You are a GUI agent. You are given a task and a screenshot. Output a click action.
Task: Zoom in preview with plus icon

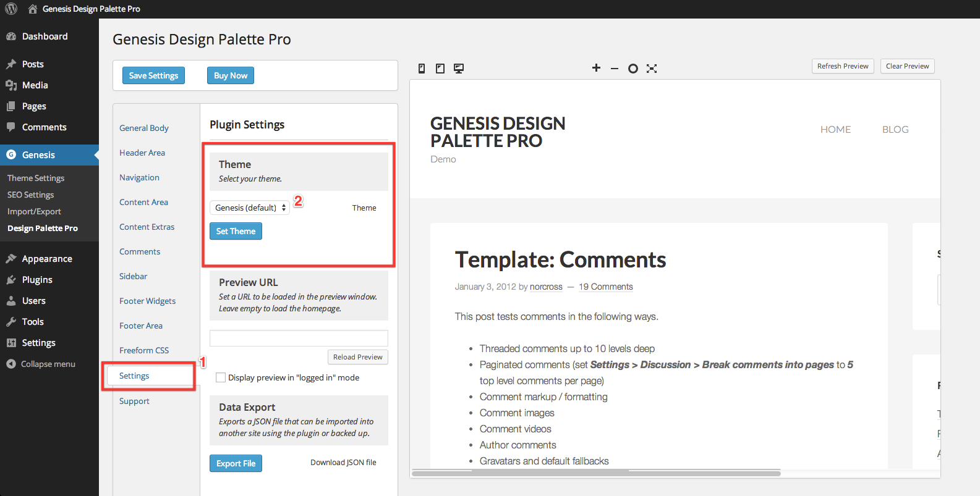pyautogui.click(x=596, y=68)
